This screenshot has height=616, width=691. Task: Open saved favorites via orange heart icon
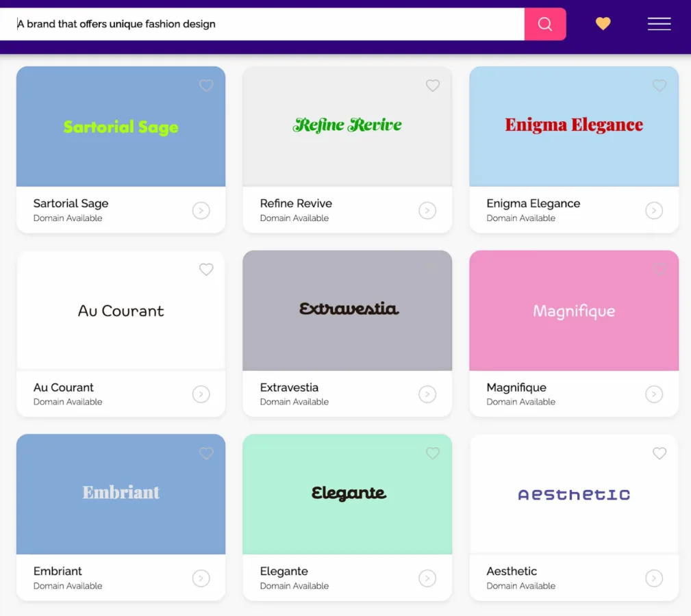pos(603,23)
